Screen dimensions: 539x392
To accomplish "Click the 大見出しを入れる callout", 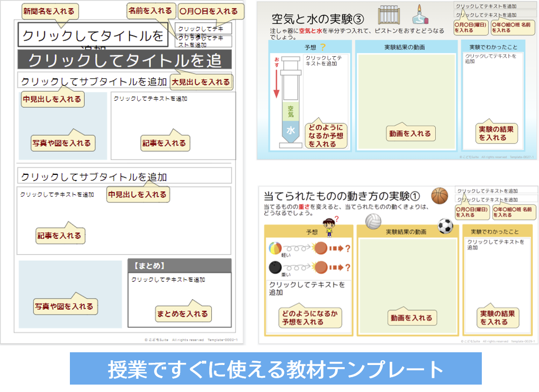I will 201,82.
